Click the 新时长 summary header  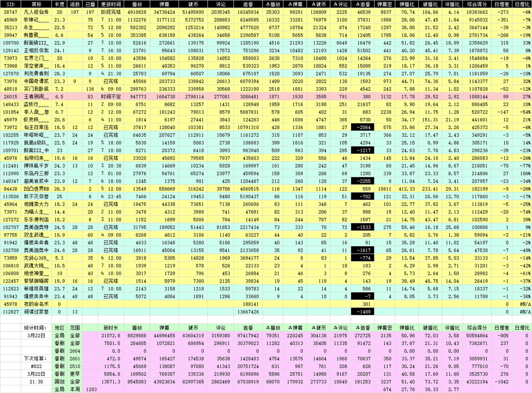[111, 328]
